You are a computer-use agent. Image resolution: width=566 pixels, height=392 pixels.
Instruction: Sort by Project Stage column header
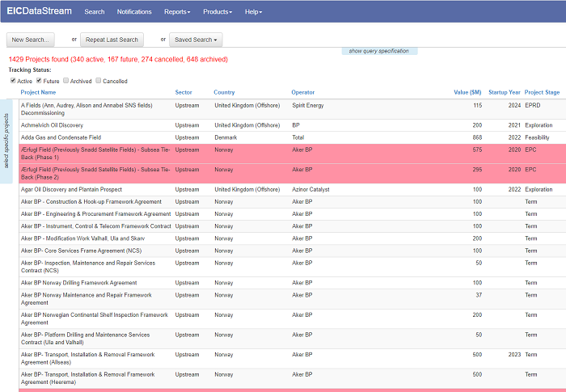(542, 92)
